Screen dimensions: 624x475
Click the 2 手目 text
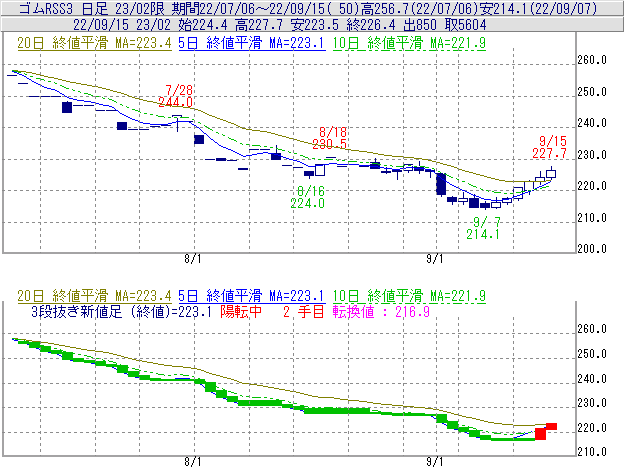coord(304,311)
